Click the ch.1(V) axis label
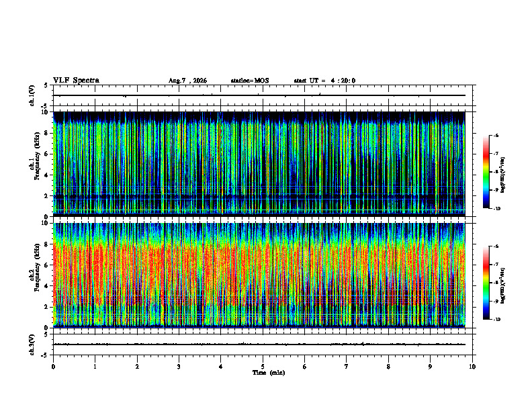Image resolution: width=532 pixels, height=411 pixels. pyautogui.click(x=32, y=95)
